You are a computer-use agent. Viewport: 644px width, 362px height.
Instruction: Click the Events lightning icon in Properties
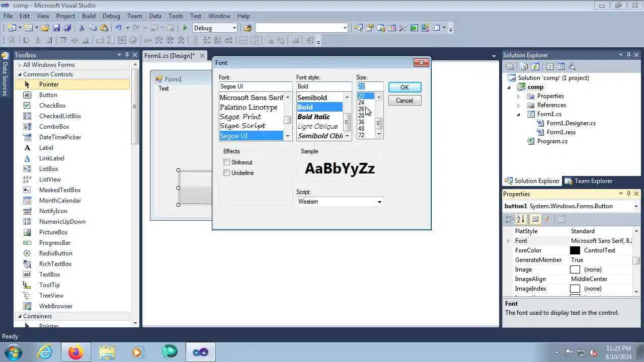pos(547,219)
